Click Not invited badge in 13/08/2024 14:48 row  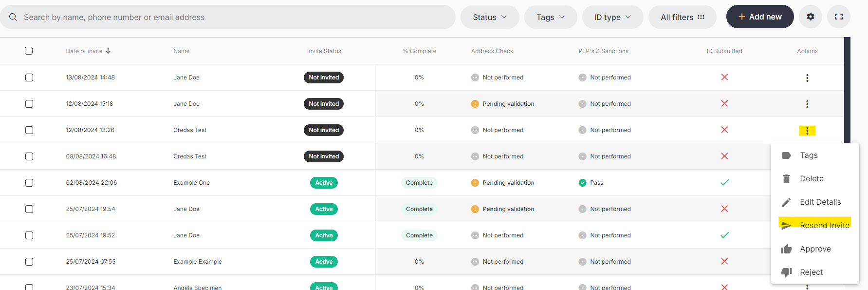tap(324, 77)
